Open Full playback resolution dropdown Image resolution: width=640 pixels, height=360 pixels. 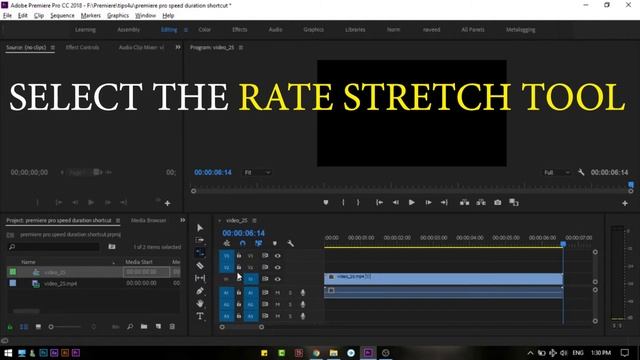[557, 173]
